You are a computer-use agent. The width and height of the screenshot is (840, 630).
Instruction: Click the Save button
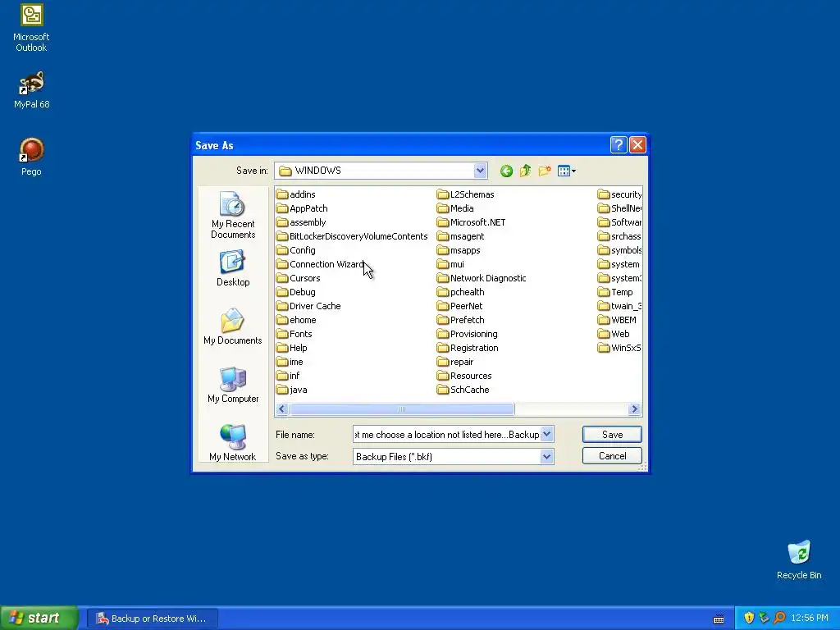point(612,435)
